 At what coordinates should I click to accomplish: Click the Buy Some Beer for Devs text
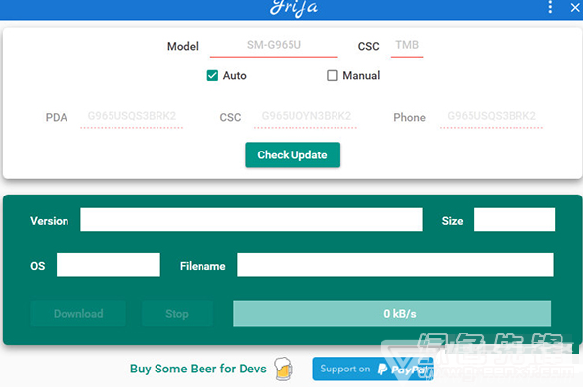pyautogui.click(x=199, y=369)
